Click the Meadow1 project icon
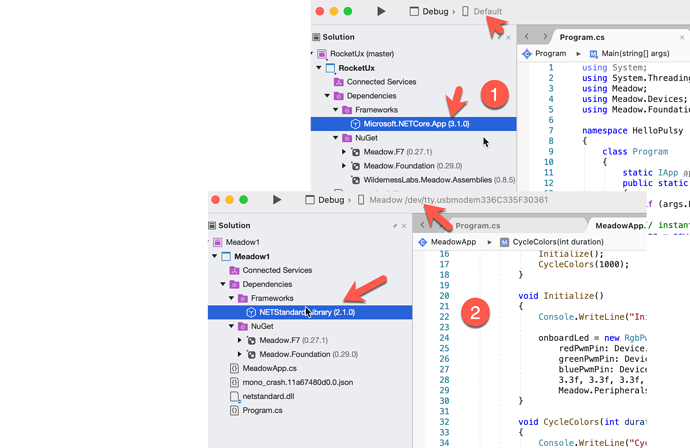This screenshot has height=448, width=690. [226, 256]
